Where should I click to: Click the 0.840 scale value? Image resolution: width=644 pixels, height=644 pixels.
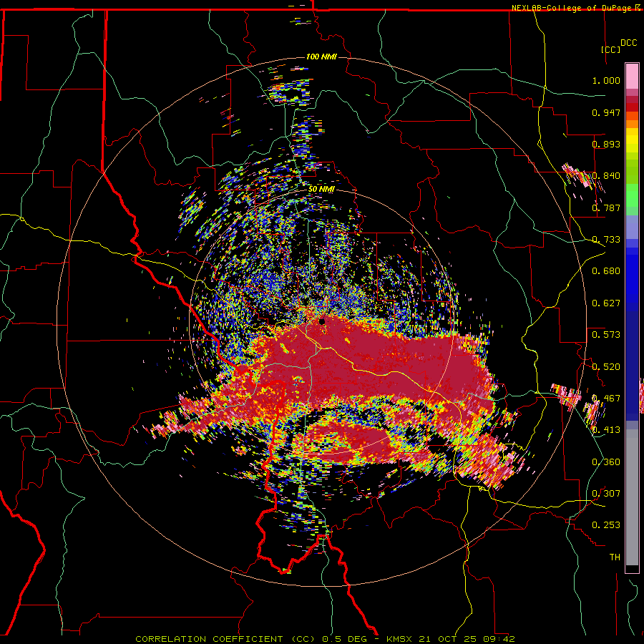(606, 176)
